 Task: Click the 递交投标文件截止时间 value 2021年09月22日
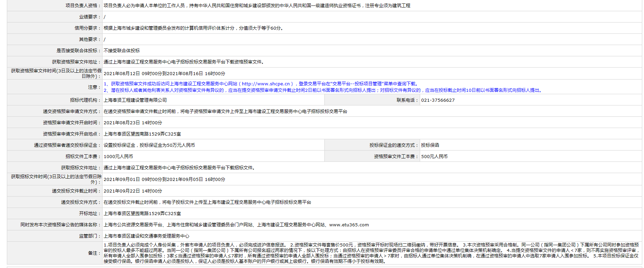pyautogui.click(x=133, y=191)
